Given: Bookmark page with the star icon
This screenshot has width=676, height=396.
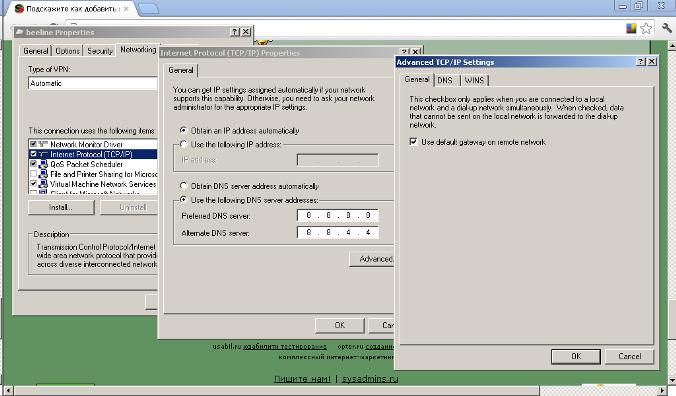Looking at the screenshot, I should pos(646,28).
